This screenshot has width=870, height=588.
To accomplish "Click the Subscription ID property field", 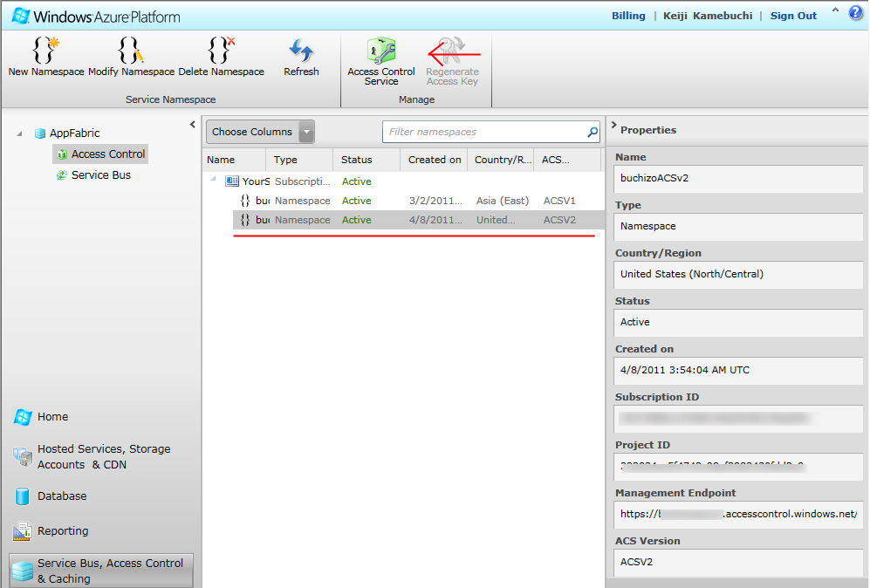I will coord(738,418).
